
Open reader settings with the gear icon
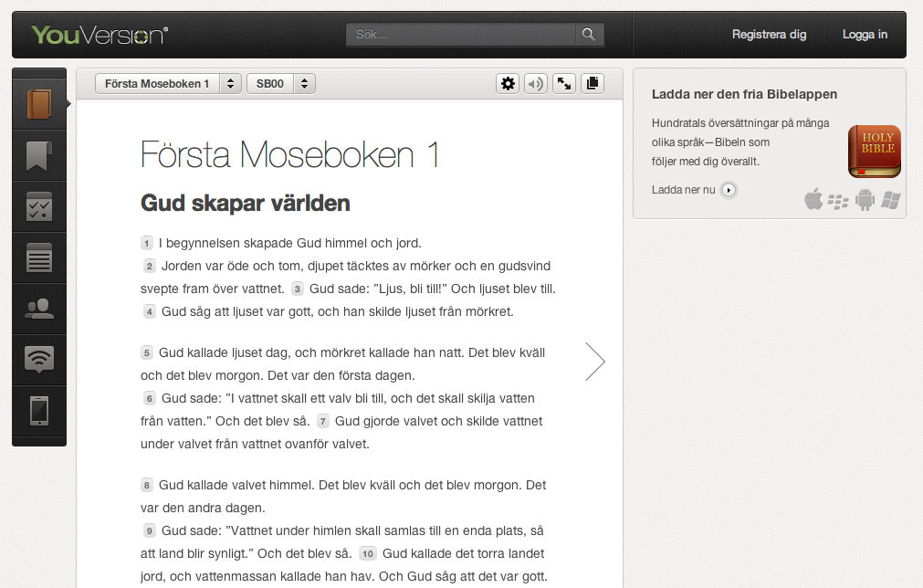(508, 83)
